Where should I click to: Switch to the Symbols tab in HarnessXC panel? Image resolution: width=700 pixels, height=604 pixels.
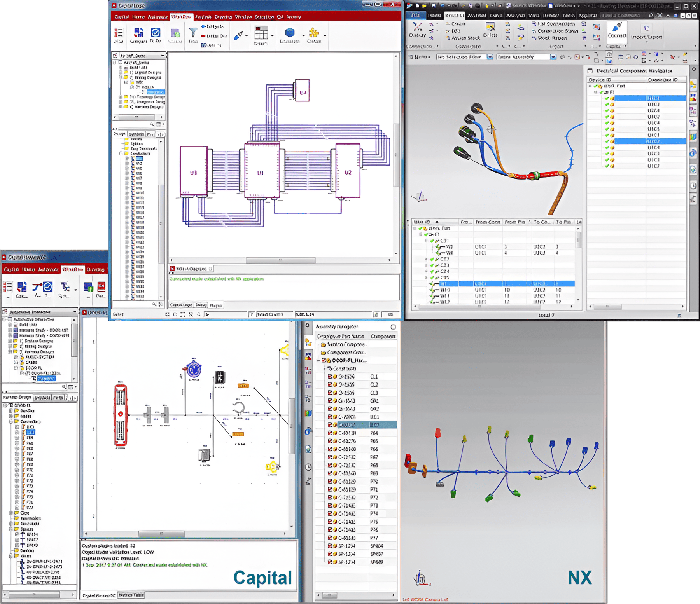click(x=42, y=398)
